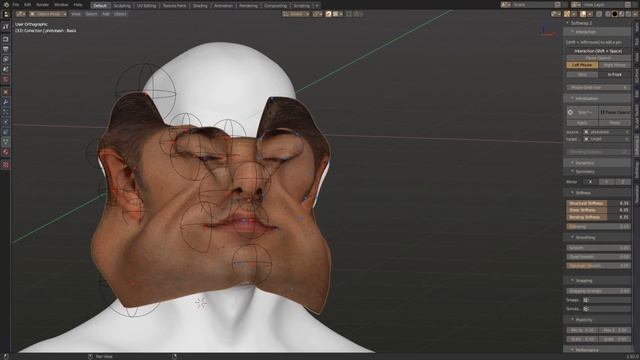Click the Interaction (Shift + Space) button
Viewport: 640px width, 360px height.
pyautogui.click(x=598, y=51)
